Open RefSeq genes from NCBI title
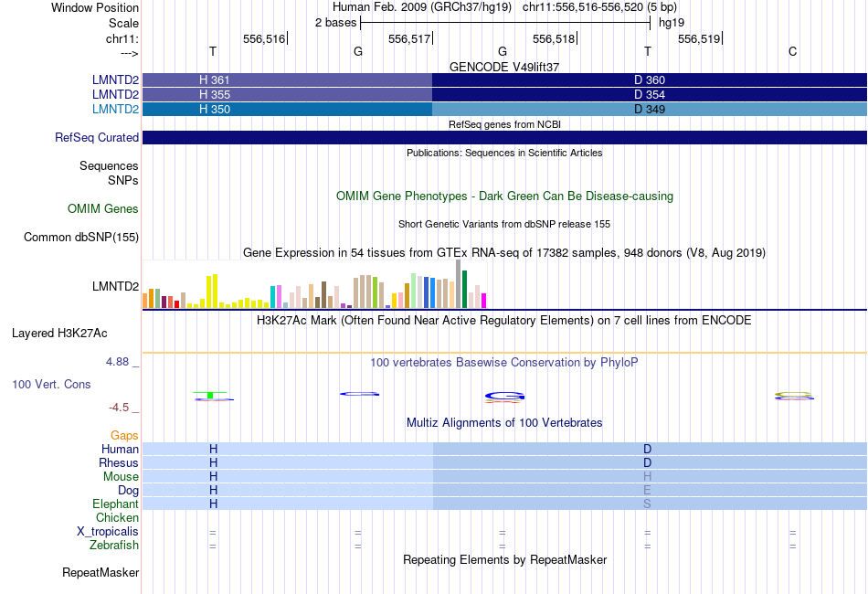 [504, 124]
